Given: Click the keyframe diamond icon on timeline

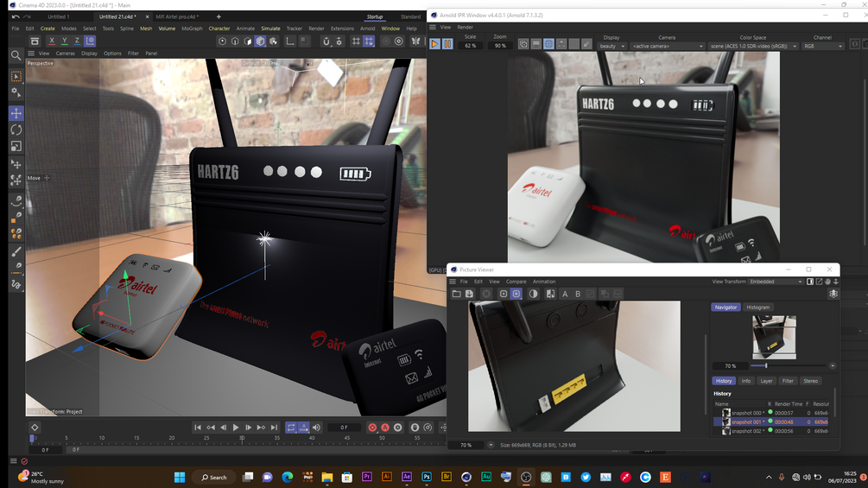Looking at the screenshot, I should 35,428.
